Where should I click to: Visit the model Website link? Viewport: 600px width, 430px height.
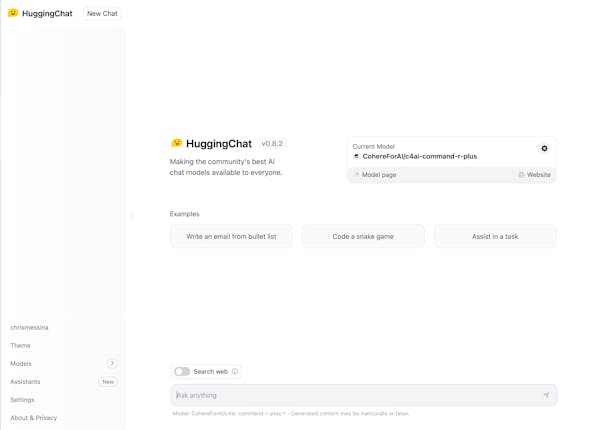coord(535,175)
